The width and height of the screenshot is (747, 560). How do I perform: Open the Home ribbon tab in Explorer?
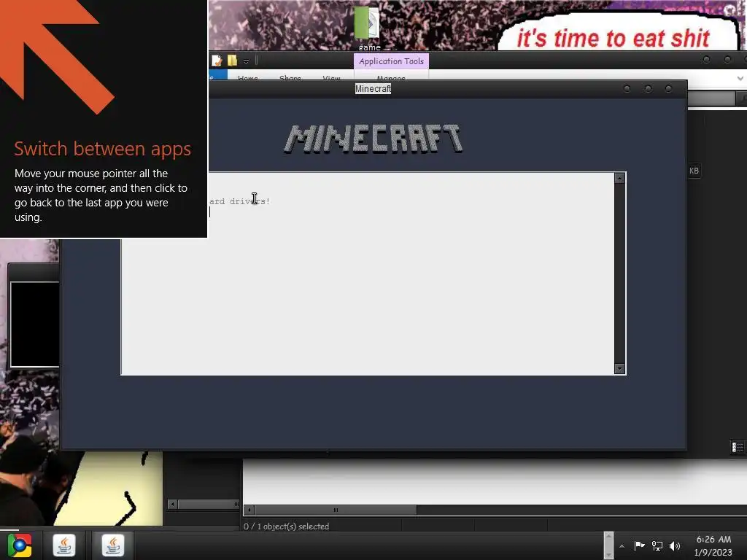click(248, 77)
